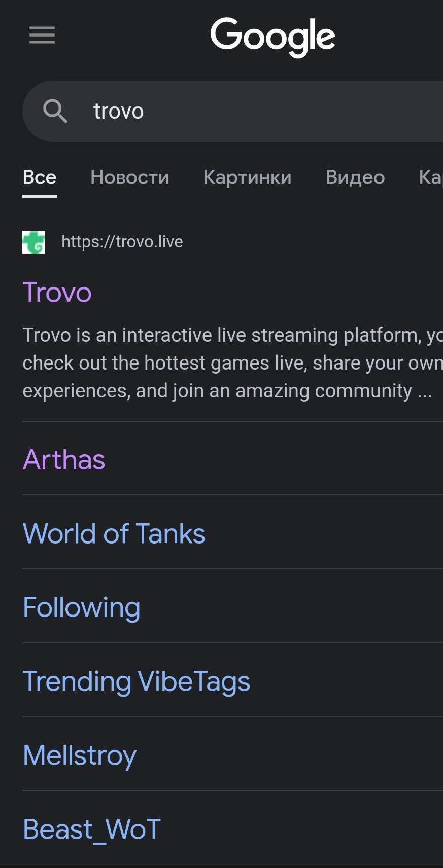Open the hamburger menu

[42, 35]
